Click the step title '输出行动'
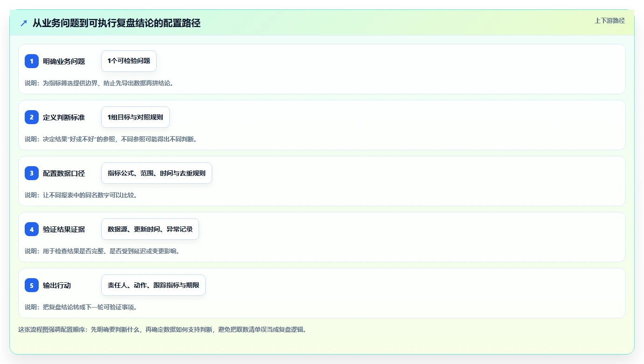 pos(57,285)
